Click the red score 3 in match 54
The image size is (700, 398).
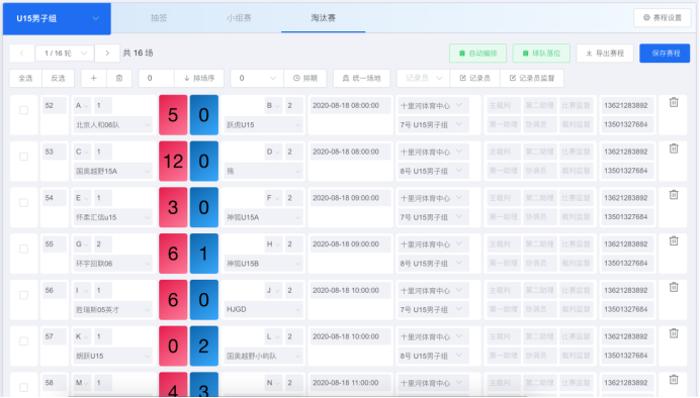(x=173, y=207)
